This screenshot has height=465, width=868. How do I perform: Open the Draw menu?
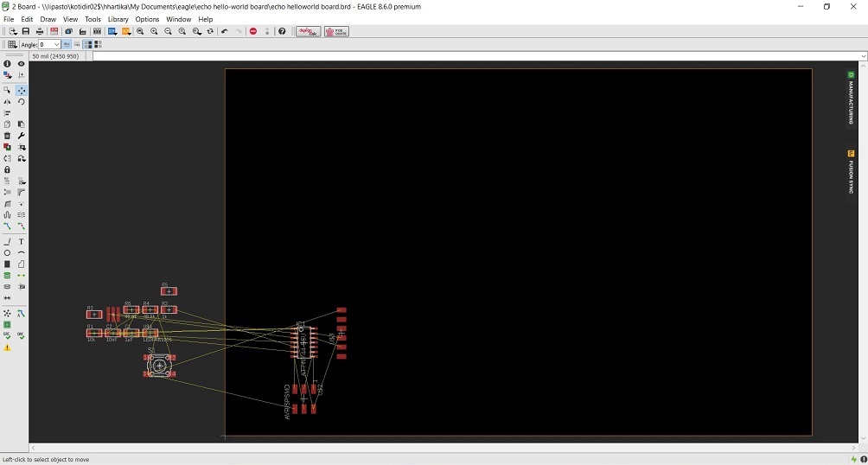pos(48,19)
